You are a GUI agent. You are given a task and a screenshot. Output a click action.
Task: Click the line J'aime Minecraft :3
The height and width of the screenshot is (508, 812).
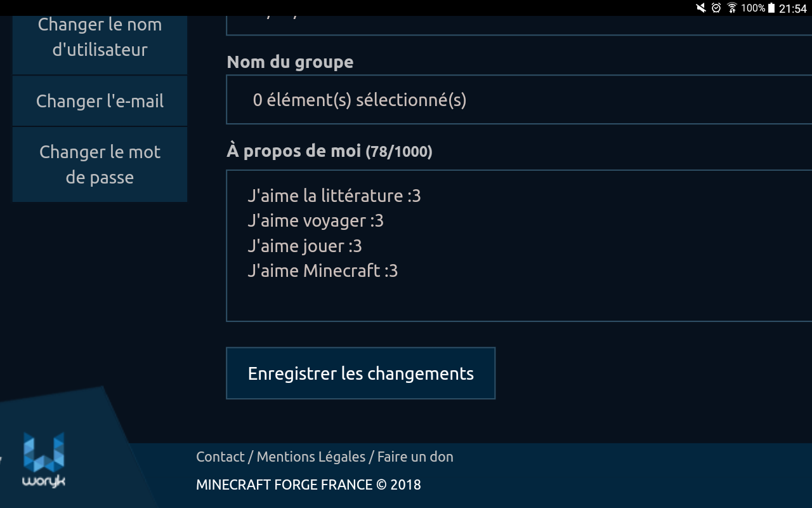coord(322,271)
